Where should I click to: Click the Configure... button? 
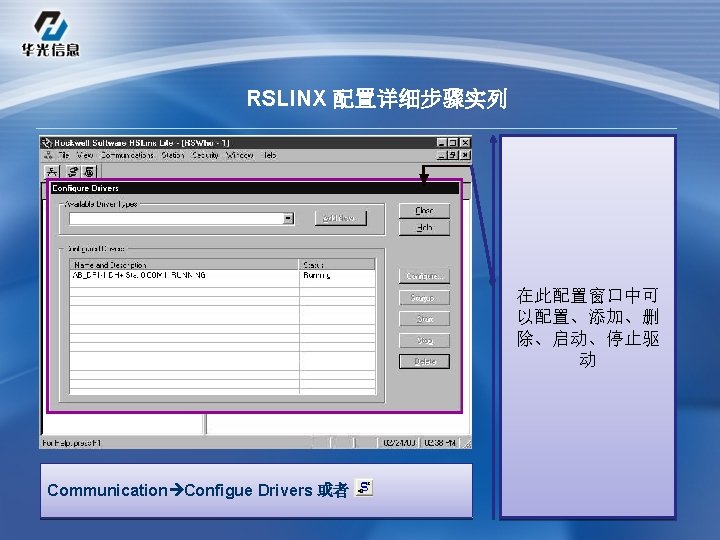pos(424,276)
